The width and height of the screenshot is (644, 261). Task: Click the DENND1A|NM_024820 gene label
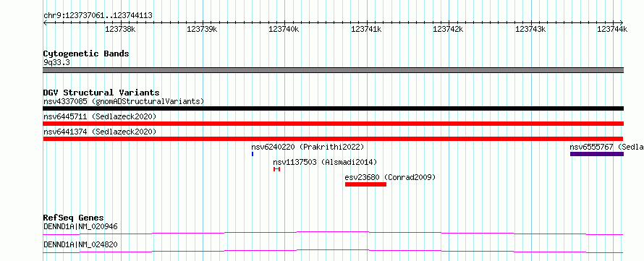(80, 244)
